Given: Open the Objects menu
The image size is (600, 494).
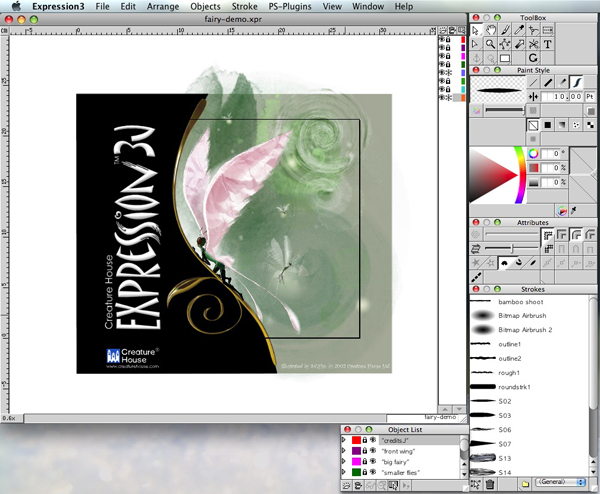Looking at the screenshot, I should coord(205,7).
